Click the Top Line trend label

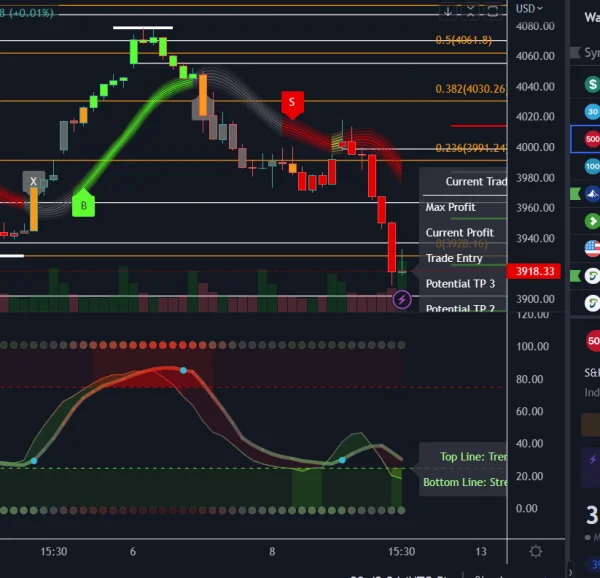472,457
